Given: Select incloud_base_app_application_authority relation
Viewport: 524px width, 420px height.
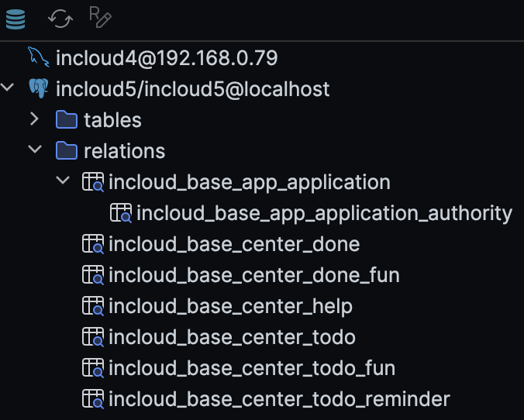Looking at the screenshot, I should pyautogui.click(x=324, y=213).
